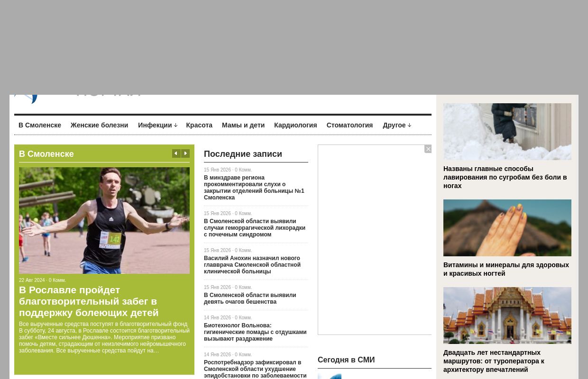Viewport: 588px width, 379px height.
Task: Open article about Василий Анохин appointing главврач
Action: click(x=252, y=265)
